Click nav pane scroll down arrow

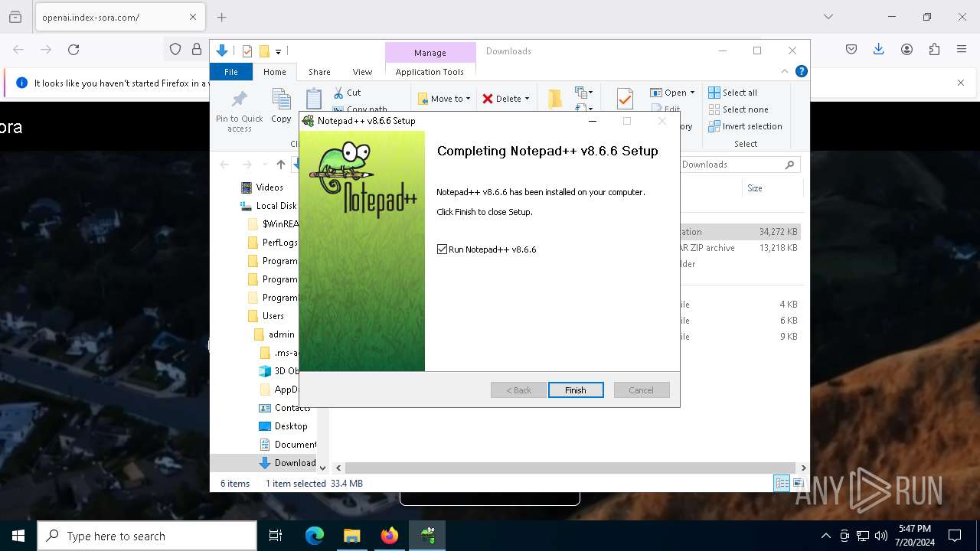[x=322, y=468]
